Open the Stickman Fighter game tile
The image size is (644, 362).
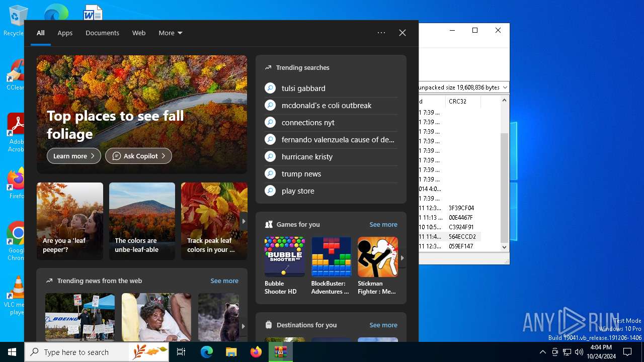point(377,266)
